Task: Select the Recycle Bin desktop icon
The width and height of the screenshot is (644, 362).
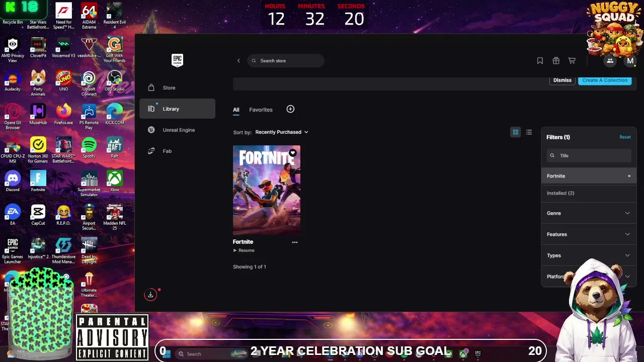Action: [x=13, y=14]
